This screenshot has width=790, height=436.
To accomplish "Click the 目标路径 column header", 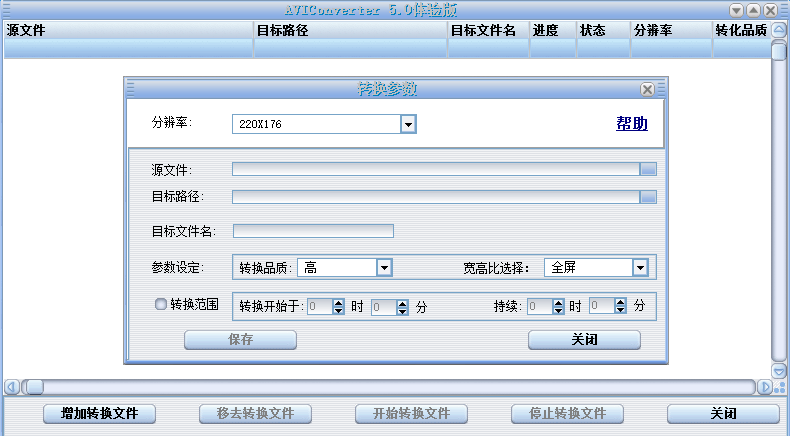I will pos(350,30).
